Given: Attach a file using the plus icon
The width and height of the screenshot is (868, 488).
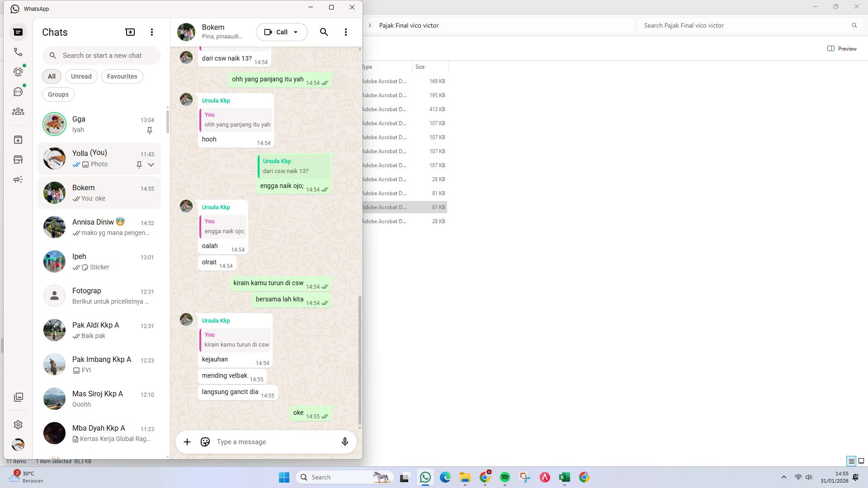Looking at the screenshot, I should click(x=187, y=442).
